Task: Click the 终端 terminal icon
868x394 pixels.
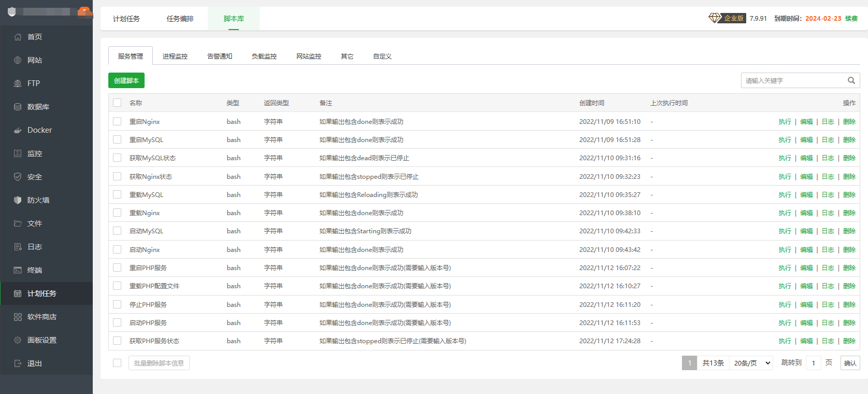Action: [x=18, y=270]
